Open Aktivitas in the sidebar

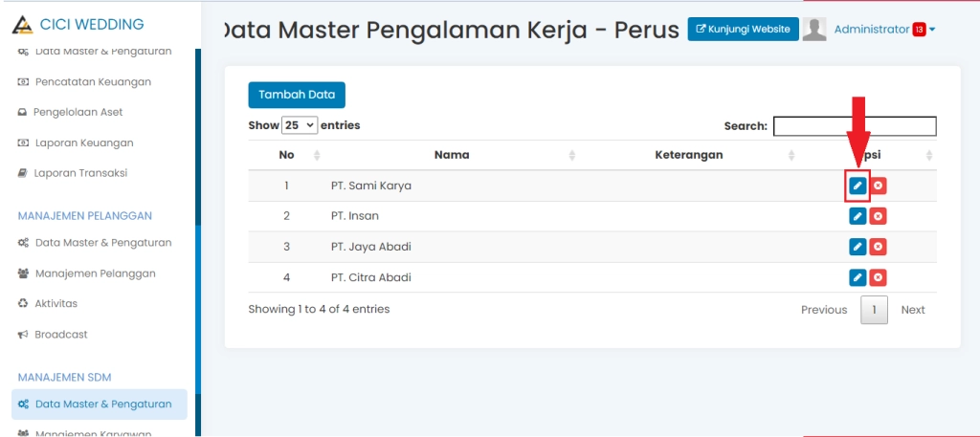coord(56,303)
